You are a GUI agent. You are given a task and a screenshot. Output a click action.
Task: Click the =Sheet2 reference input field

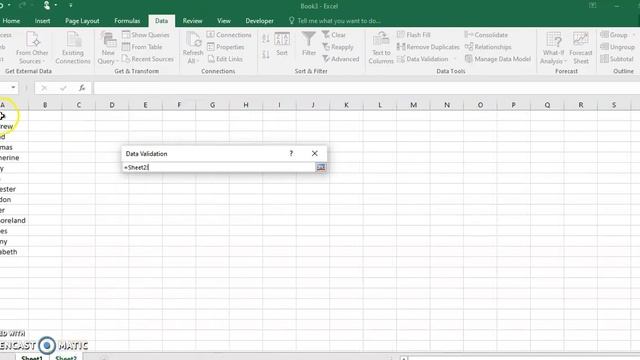point(219,167)
